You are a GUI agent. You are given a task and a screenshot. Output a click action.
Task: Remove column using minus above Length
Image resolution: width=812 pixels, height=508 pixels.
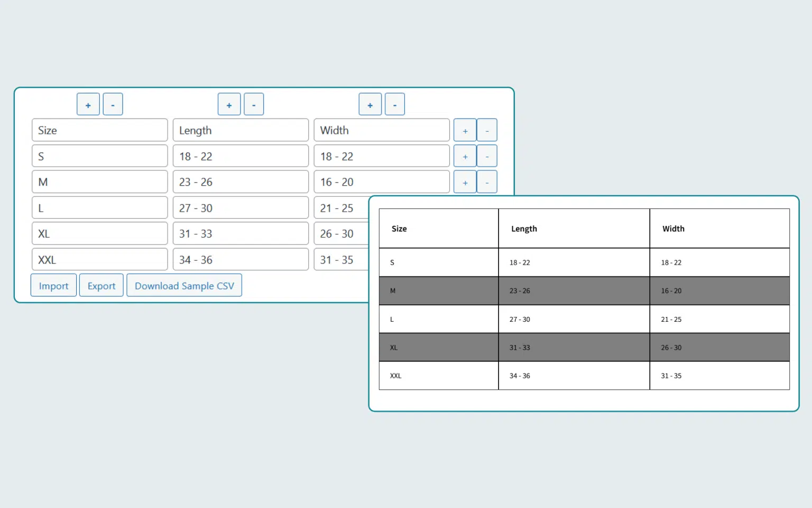tap(254, 104)
